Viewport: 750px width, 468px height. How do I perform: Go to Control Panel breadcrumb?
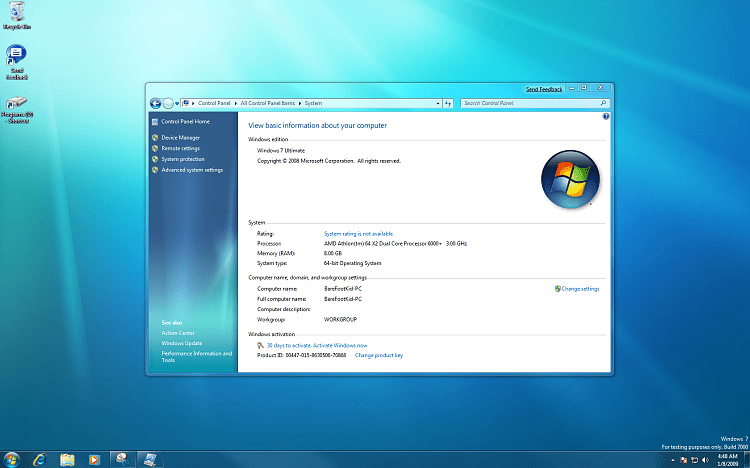click(214, 103)
